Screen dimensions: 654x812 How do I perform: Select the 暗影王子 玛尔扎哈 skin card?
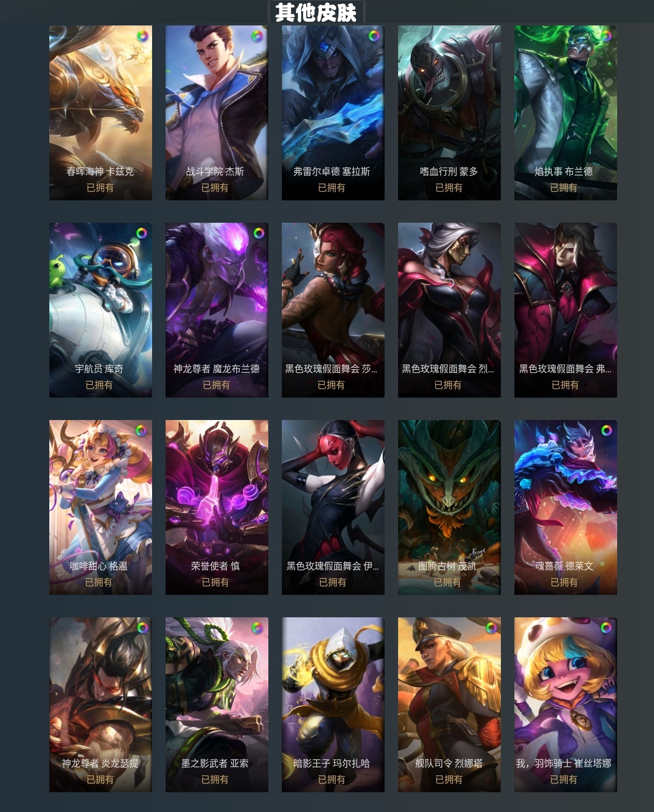click(x=333, y=705)
